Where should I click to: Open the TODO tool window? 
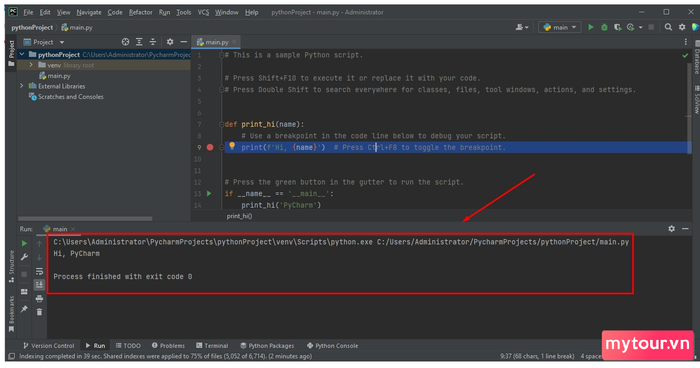128,346
